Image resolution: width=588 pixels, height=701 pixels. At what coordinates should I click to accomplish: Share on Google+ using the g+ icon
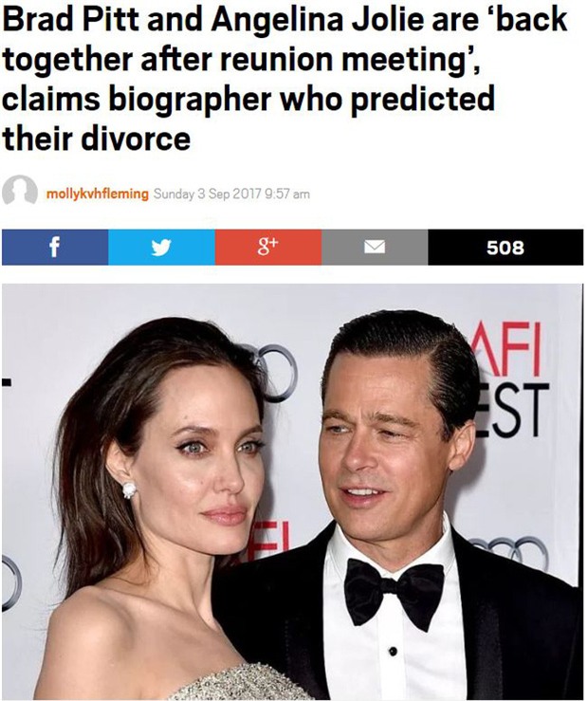[x=268, y=248]
